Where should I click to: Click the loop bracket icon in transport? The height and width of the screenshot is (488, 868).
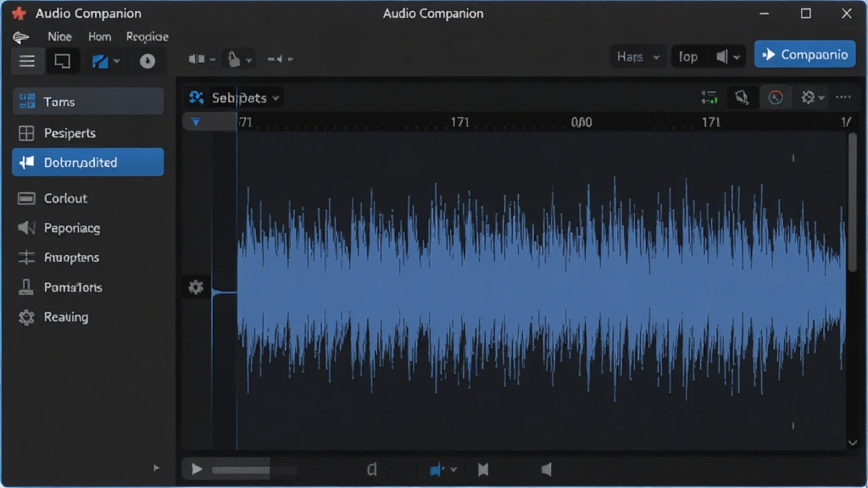point(372,469)
